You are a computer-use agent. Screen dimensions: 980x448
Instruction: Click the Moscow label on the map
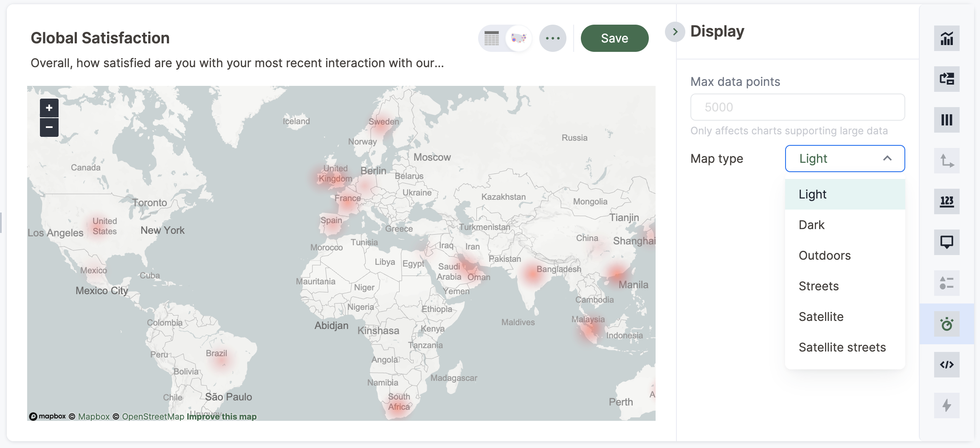[432, 157]
